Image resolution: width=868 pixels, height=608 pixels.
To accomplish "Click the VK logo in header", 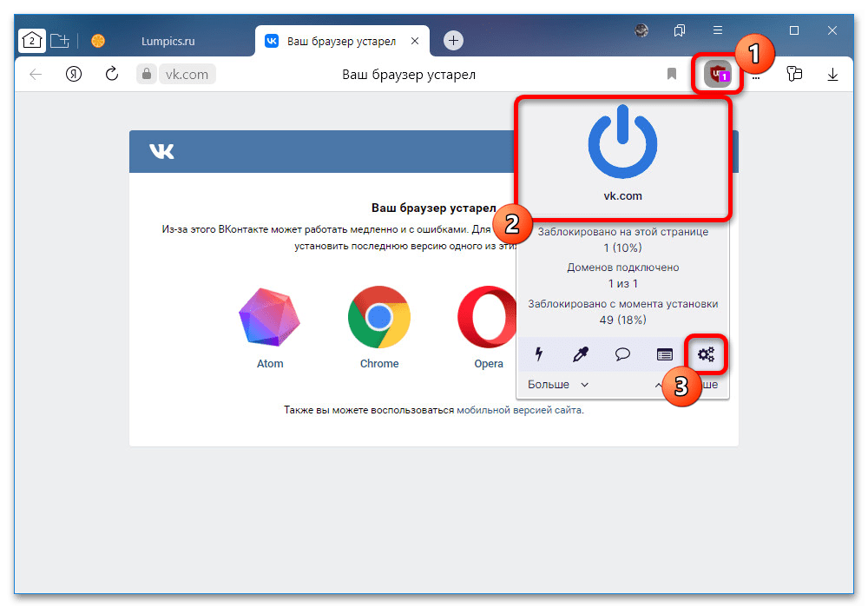I will click(x=161, y=151).
